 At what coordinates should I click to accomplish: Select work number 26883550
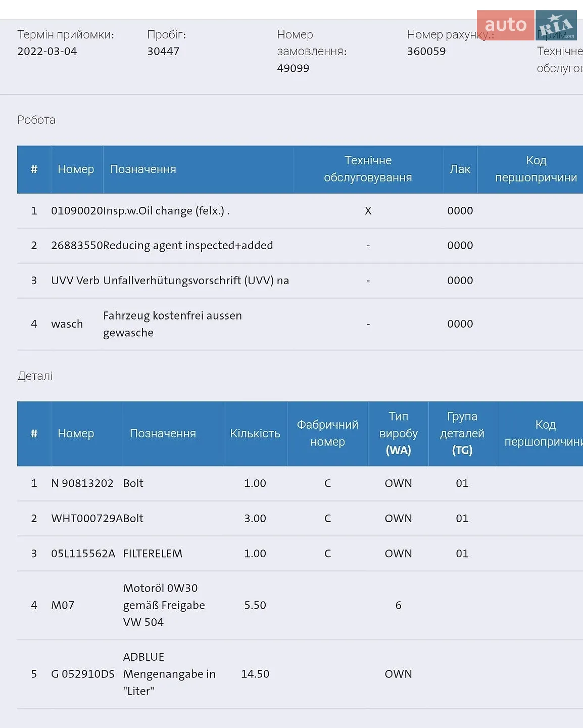pos(77,246)
